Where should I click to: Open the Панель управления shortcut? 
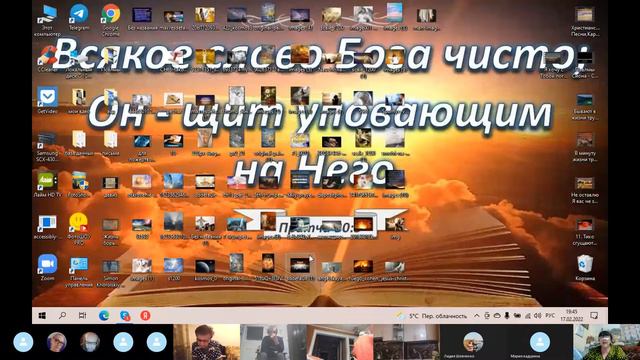point(79,271)
